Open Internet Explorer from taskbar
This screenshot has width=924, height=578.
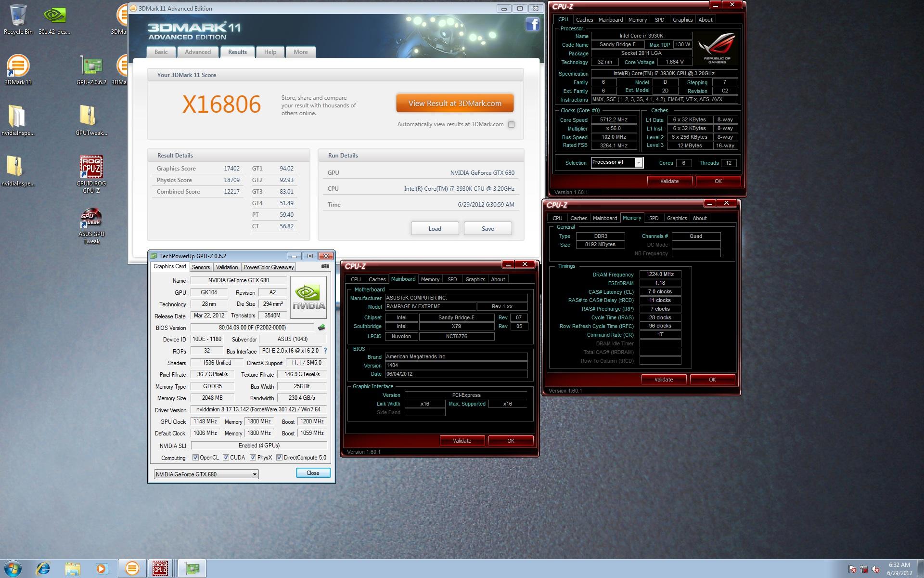click(43, 568)
